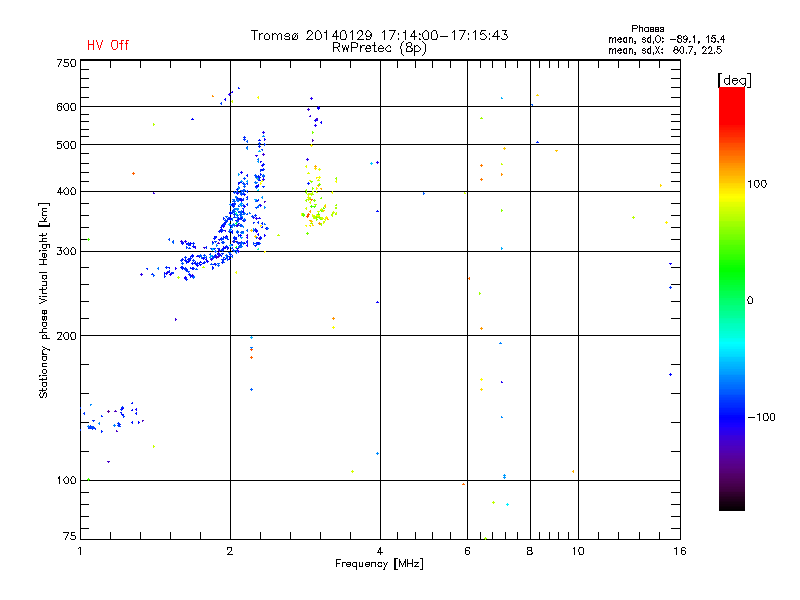800x600 pixels.
Task: Click the vertical phase color bar
Action: [732, 298]
